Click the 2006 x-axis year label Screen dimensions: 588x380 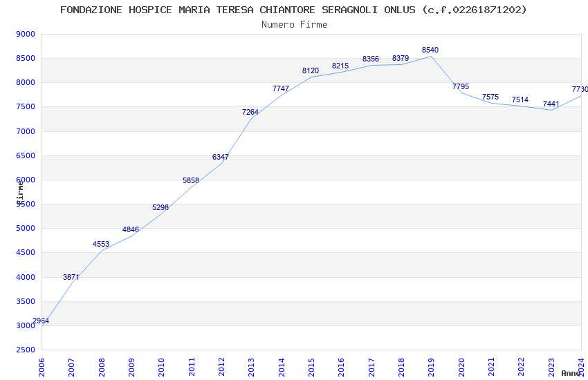pyautogui.click(x=42, y=367)
